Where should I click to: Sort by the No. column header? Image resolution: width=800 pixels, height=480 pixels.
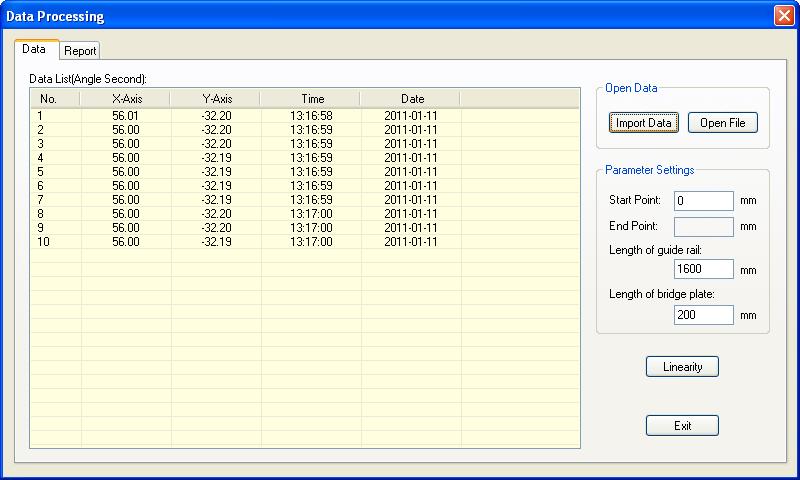(48, 99)
